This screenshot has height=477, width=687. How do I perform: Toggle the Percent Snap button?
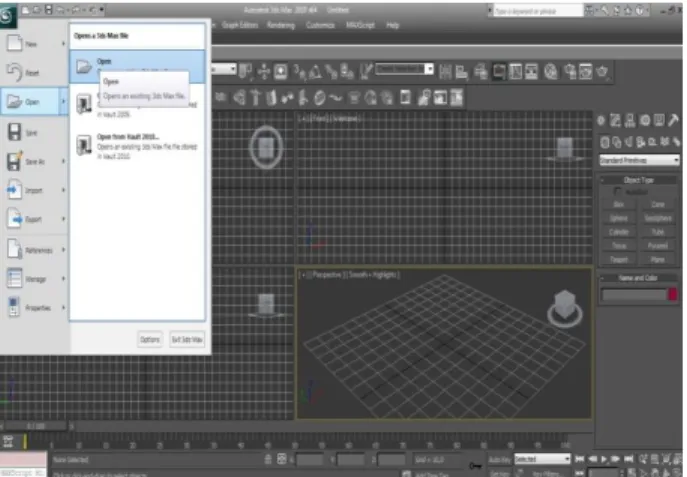pyautogui.click(x=331, y=71)
